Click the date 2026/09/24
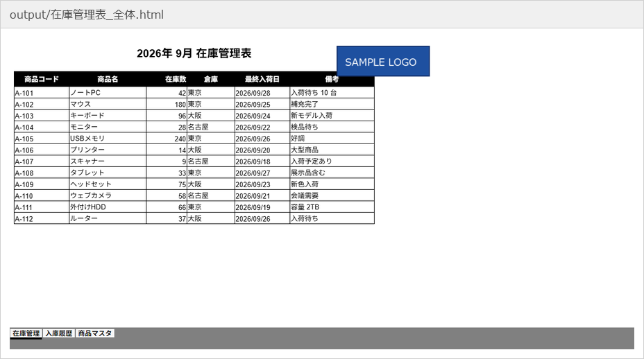 point(262,116)
